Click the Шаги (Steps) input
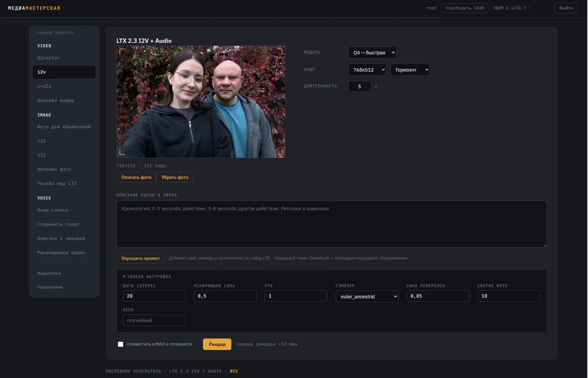The image size is (588, 378). click(154, 296)
